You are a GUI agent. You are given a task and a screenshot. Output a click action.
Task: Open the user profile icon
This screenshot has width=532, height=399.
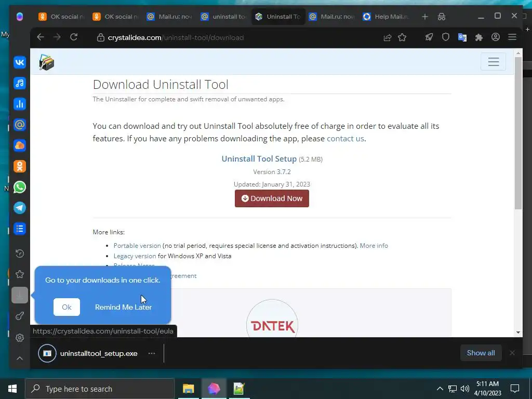(x=495, y=37)
